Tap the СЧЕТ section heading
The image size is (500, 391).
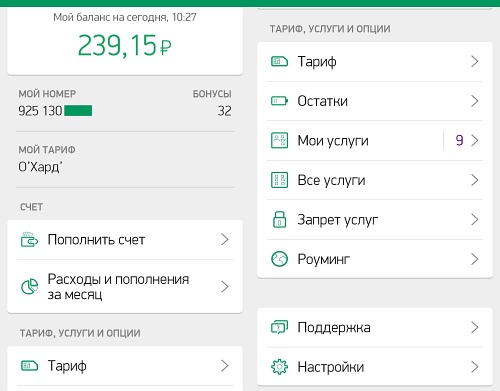pyautogui.click(x=31, y=207)
